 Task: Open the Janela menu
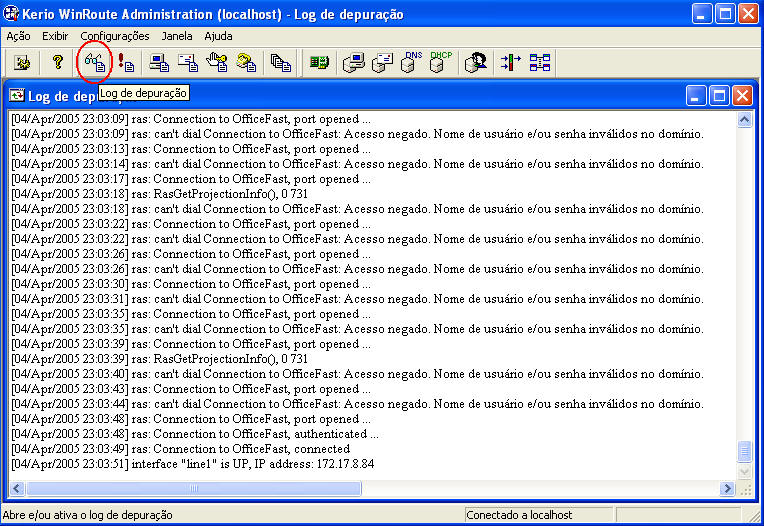point(177,36)
